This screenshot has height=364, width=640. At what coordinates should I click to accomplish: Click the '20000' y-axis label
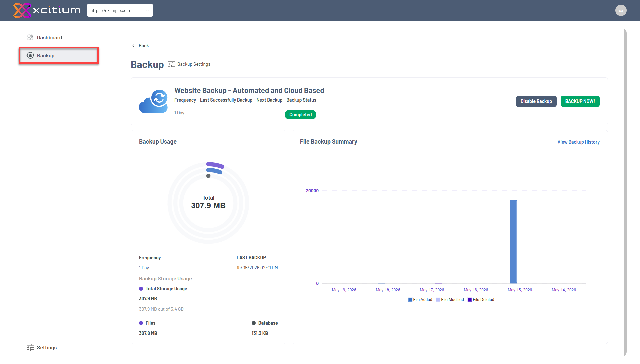click(x=312, y=191)
